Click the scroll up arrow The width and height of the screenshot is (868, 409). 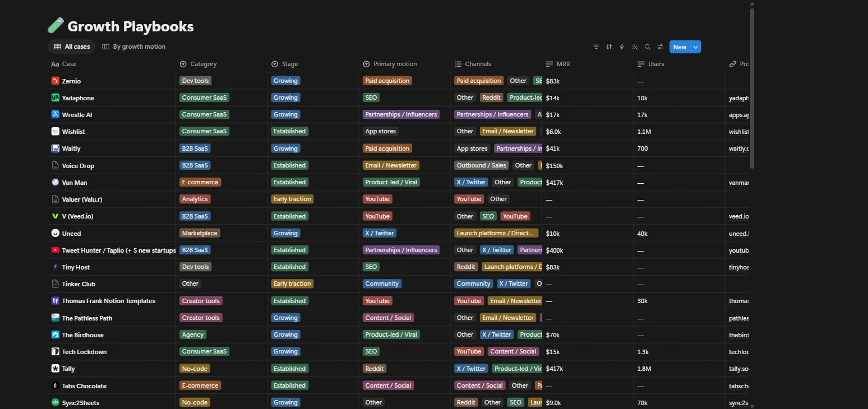point(752,3)
